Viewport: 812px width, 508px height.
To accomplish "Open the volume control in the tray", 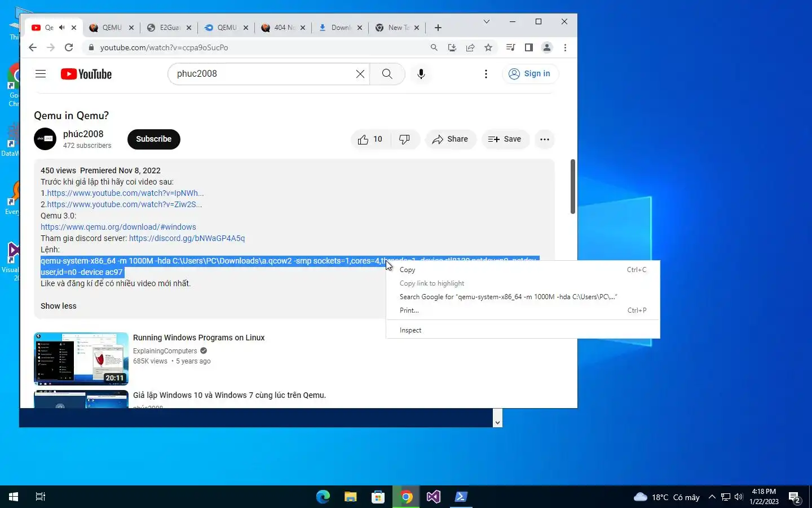I will click(x=739, y=497).
